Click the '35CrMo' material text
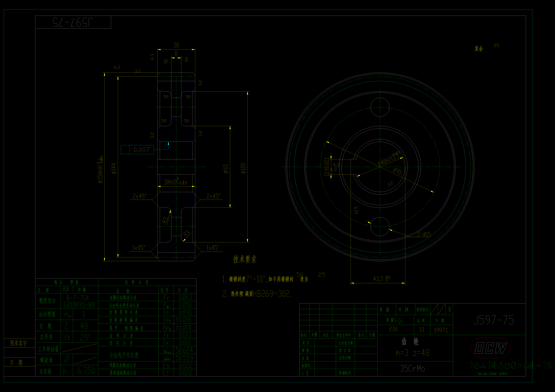Viewport: 555px width, 392px height. 412,369
